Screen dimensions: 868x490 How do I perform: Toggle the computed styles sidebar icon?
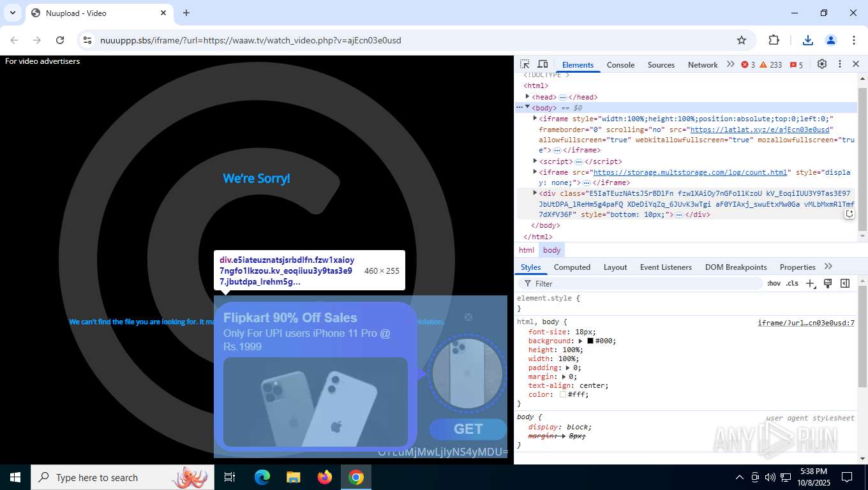click(845, 283)
